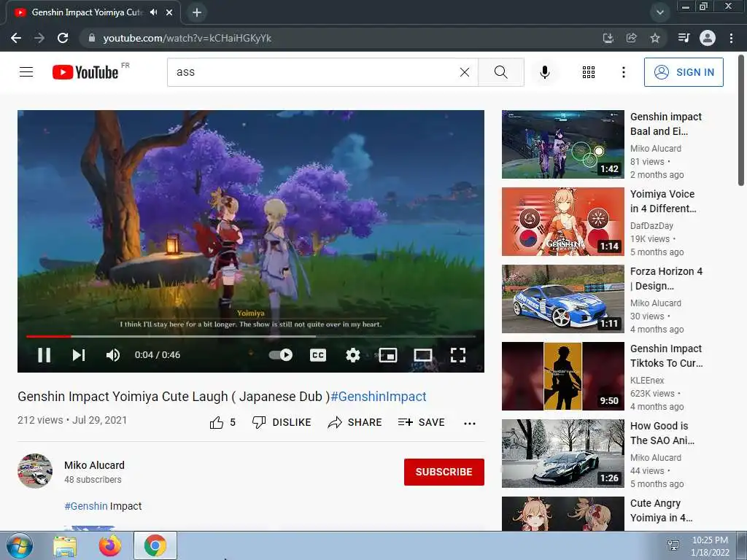Open taskbar clock showing 10:25 PM

[710, 546]
